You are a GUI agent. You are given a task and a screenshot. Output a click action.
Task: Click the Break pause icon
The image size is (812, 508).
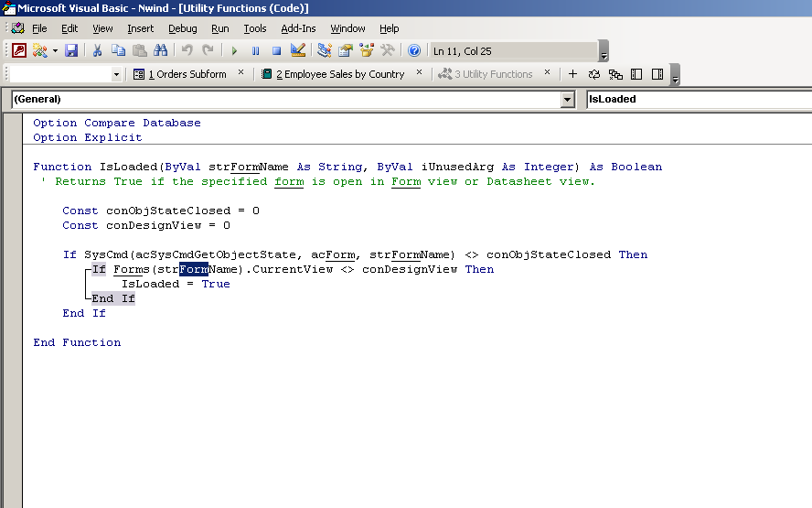click(x=255, y=51)
